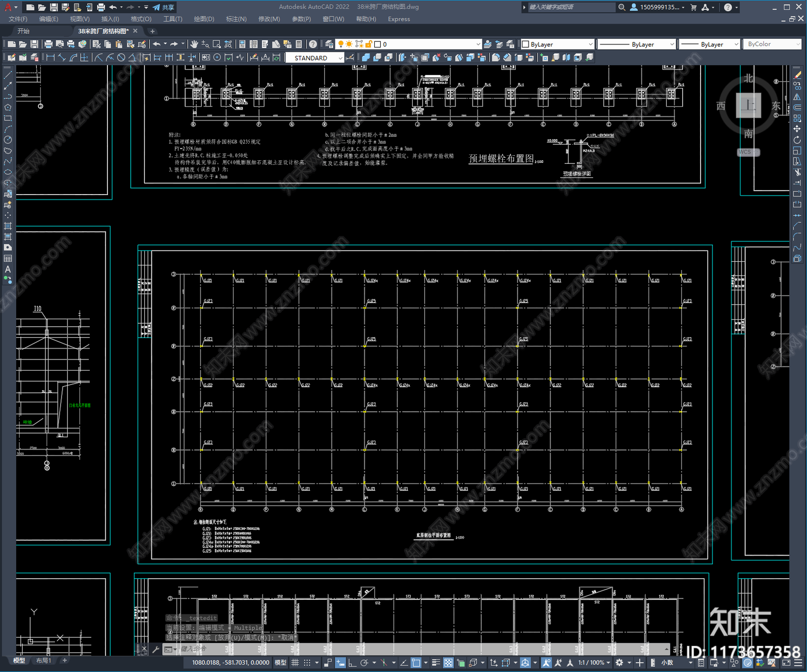Select the Table tool in the draw toolbar
The image size is (807, 672).
point(8,259)
